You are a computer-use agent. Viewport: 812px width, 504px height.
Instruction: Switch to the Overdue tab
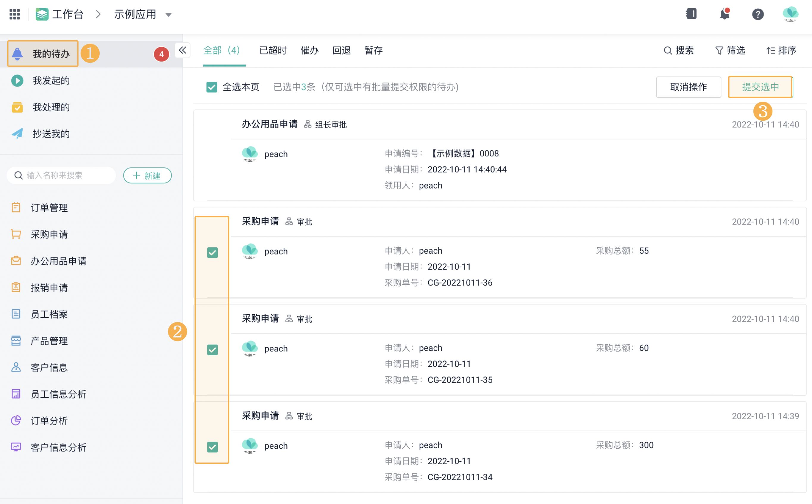[x=273, y=51]
